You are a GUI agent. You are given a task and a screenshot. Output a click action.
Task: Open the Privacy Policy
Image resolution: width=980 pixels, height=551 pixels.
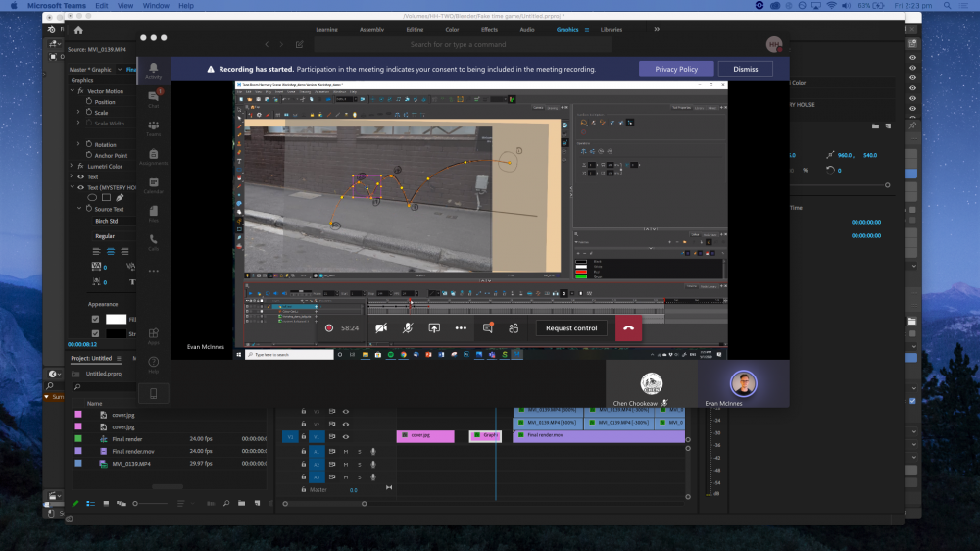[675, 69]
